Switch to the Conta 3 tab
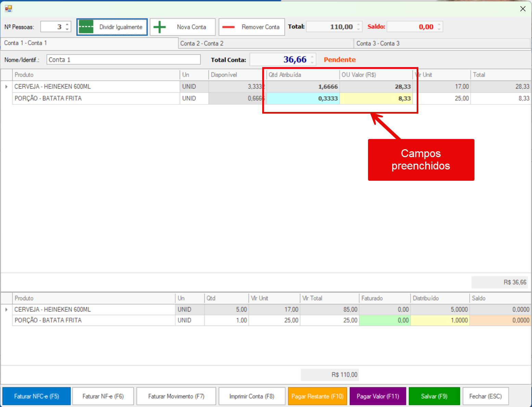532x407 pixels. pos(442,43)
